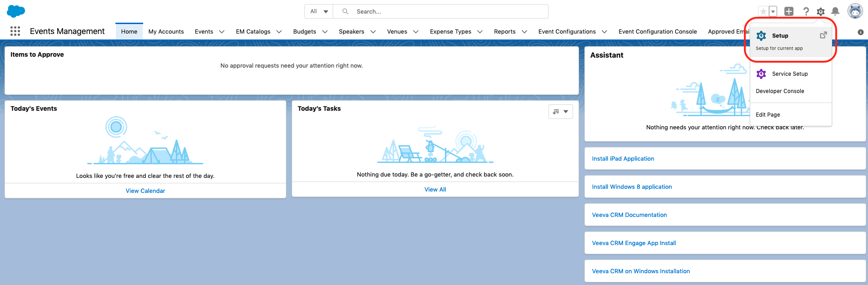The image size is (868, 285).
Task: Open the Help question mark icon
Action: [x=806, y=11]
